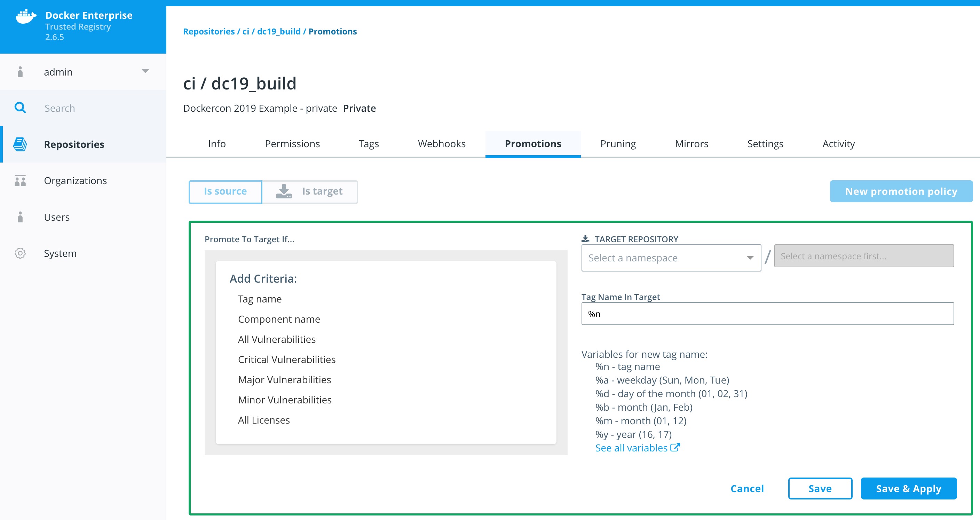The image size is (980, 520).
Task: Click the Organizations people icon
Action: [x=20, y=181]
